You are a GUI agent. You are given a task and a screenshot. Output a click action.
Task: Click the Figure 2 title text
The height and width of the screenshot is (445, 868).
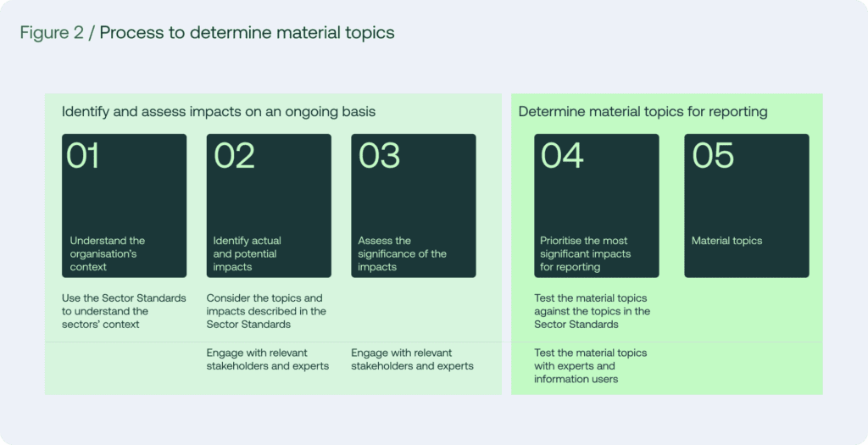pos(207,33)
